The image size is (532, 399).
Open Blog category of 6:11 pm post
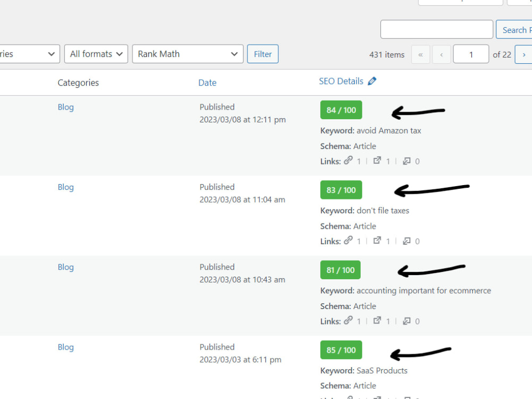click(x=65, y=347)
